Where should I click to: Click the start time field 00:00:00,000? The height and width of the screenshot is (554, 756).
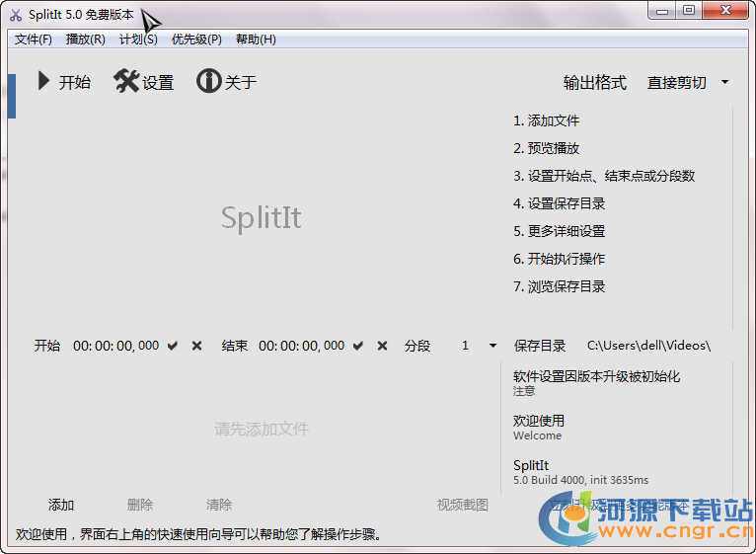click(x=116, y=346)
